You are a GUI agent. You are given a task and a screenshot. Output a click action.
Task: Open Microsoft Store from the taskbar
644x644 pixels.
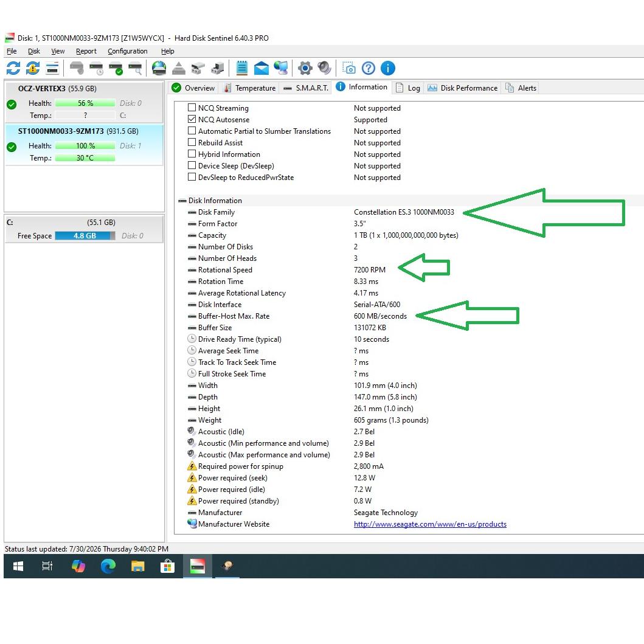coord(168,566)
